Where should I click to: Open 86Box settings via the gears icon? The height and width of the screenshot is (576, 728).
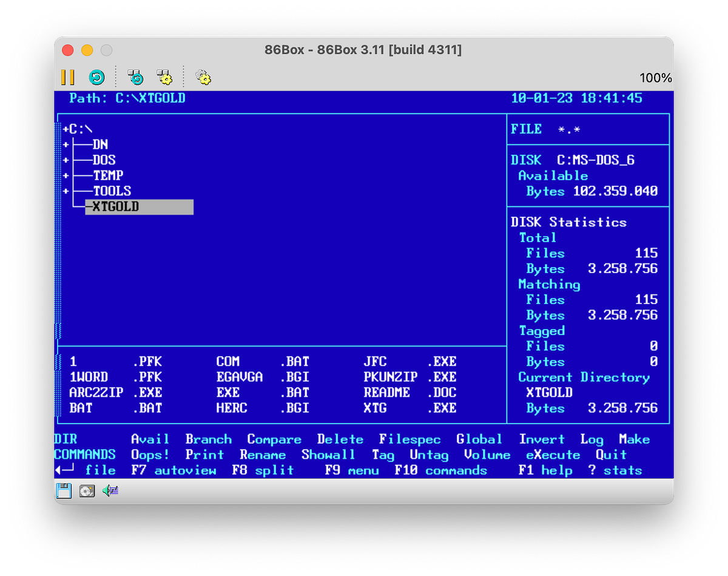pos(203,76)
